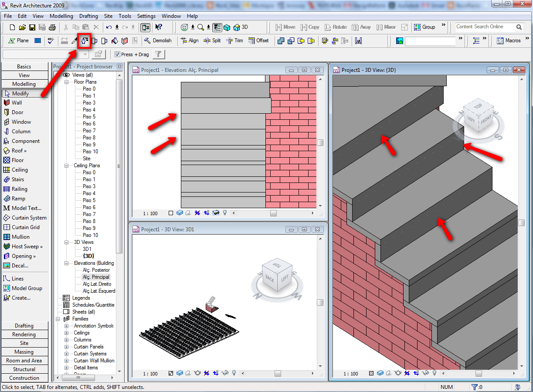The image size is (533, 392).
Task: Open the type selector dropdown
Action: coord(85,54)
